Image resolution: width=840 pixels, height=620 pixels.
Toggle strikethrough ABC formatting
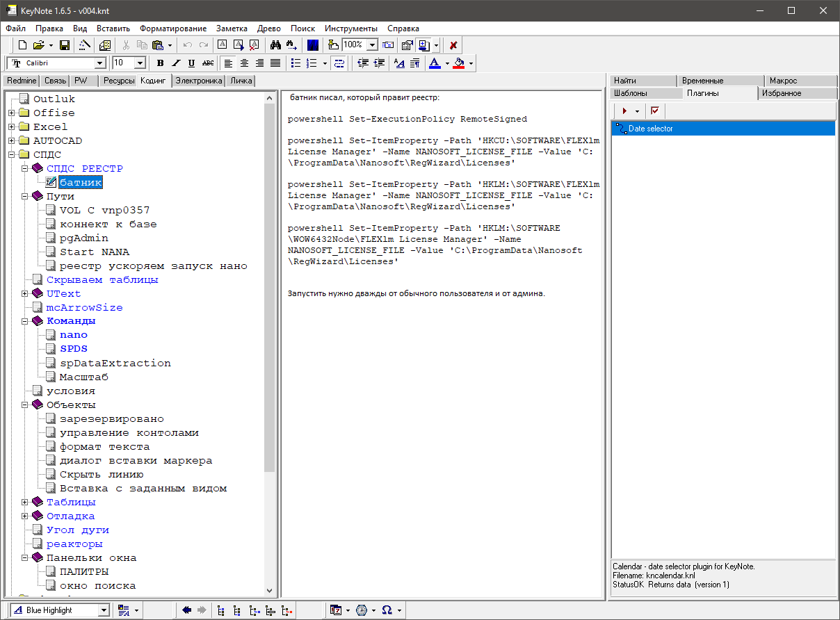click(207, 63)
